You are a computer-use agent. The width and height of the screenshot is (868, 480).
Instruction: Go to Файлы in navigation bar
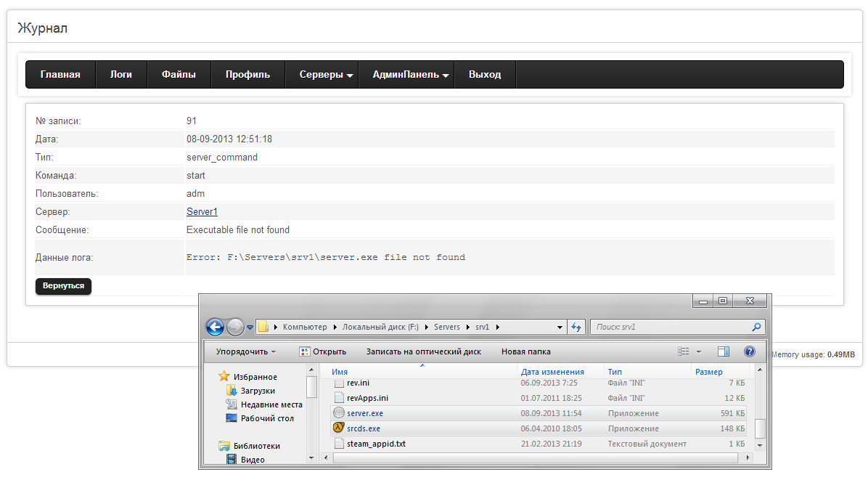[179, 75]
